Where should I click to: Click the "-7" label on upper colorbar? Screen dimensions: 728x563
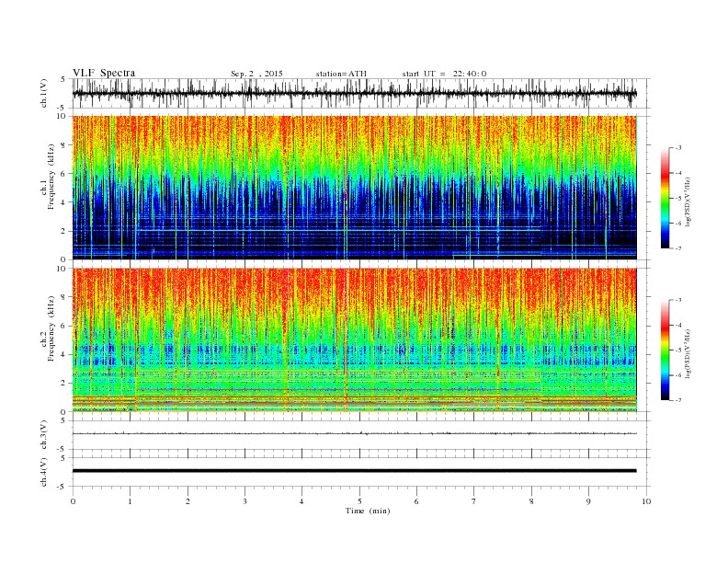677,248
